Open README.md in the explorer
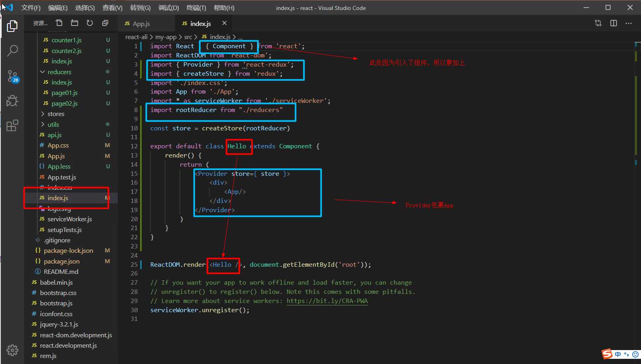This screenshot has height=364, width=641. point(61,272)
